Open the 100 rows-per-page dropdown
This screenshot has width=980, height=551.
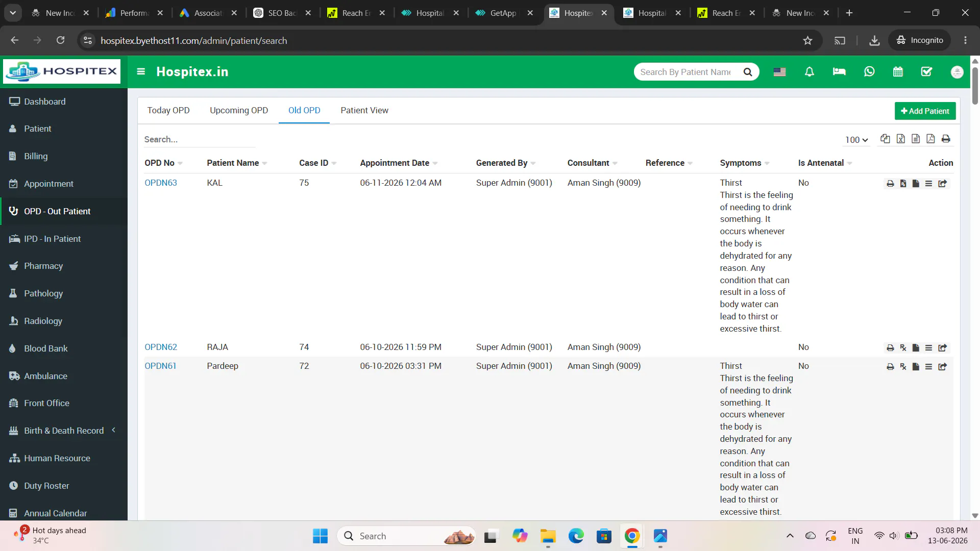856,140
